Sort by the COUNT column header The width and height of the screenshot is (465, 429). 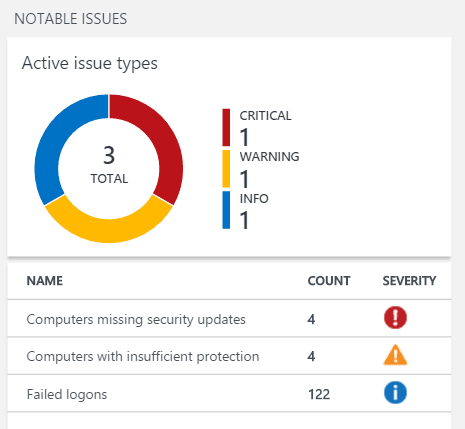(329, 281)
